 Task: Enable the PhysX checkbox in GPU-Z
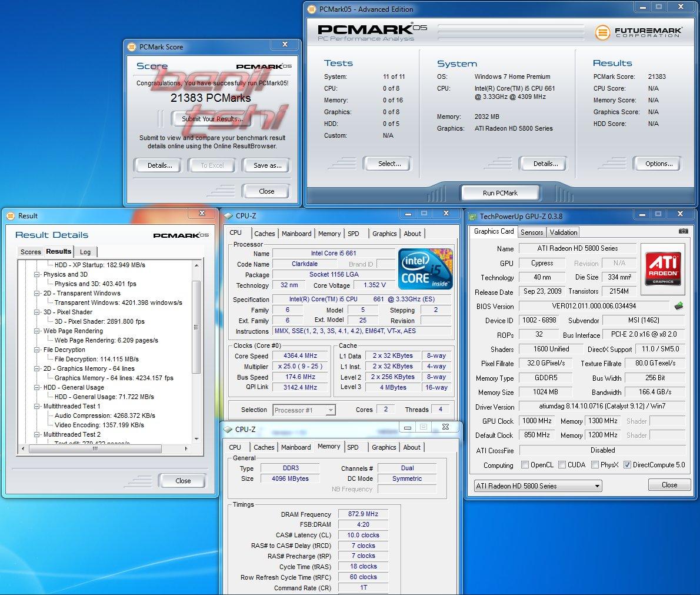pos(595,464)
